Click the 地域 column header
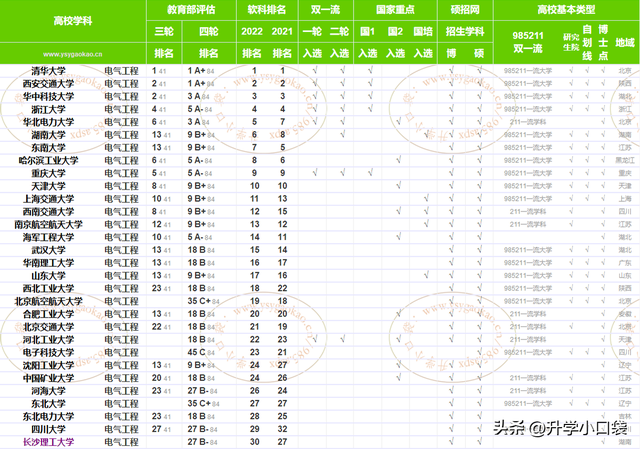640x449 pixels. (625, 42)
